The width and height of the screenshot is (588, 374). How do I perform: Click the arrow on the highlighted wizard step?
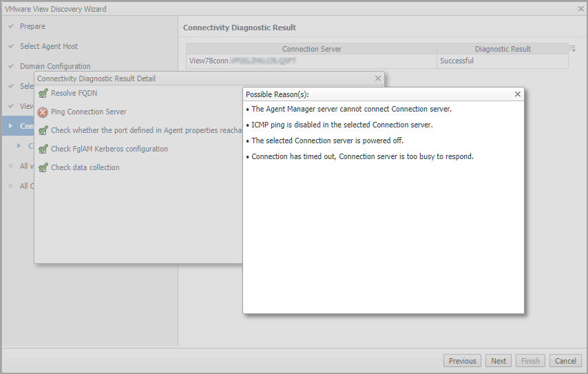pyautogui.click(x=11, y=126)
